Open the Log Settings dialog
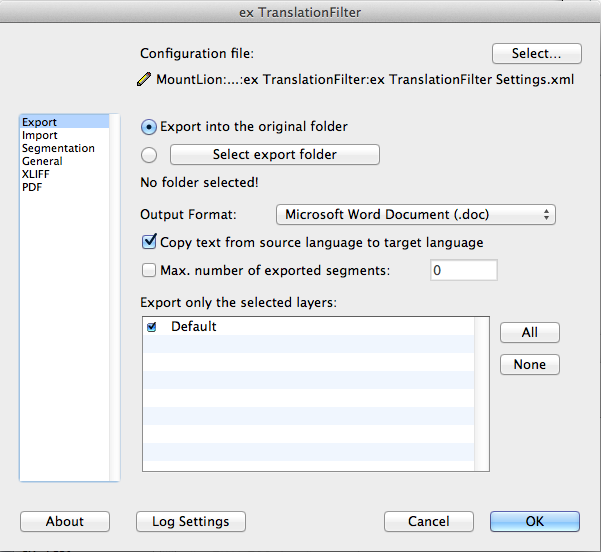Screen dimensions: 601x552 (x=191, y=521)
